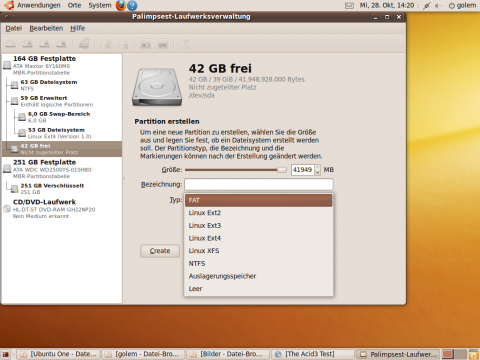Click the Create button

point(160,251)
